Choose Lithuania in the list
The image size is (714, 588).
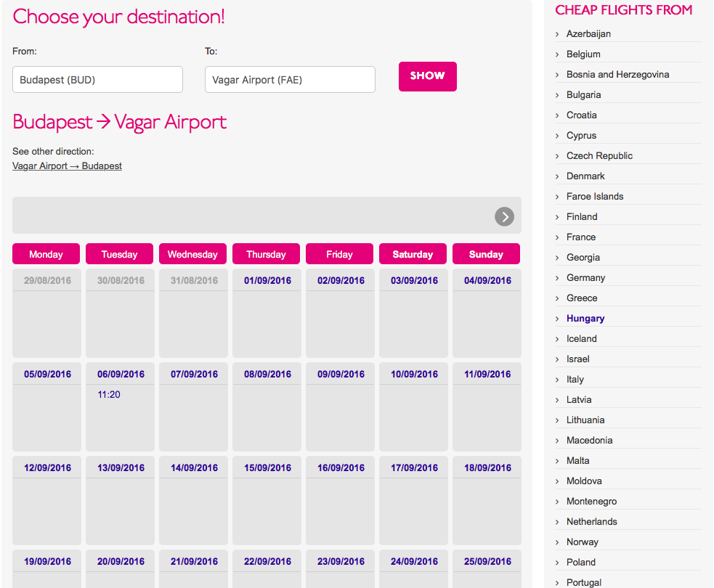click(x=585, y=420)
